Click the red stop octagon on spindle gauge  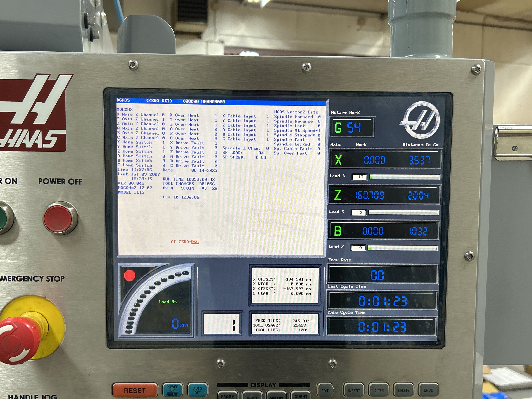click(x=130, y=276)
